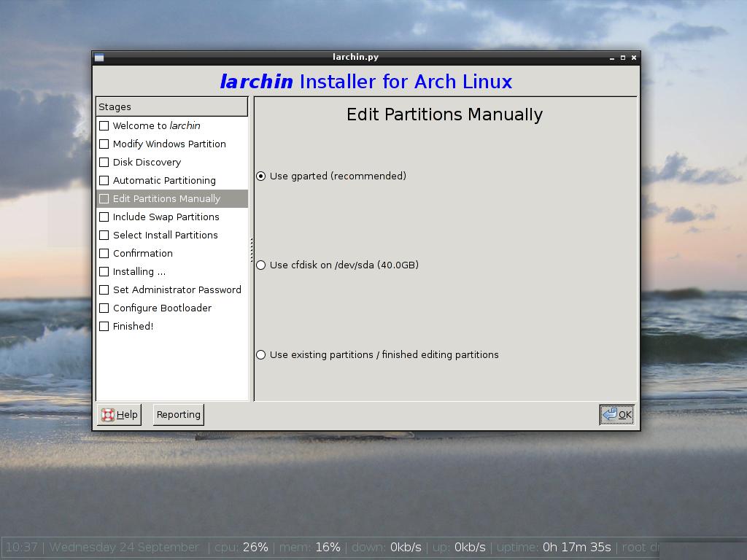Viewport: 747px width, 560px height.
Task: Toggle the 'Include Swap Partitions' stage checkbox
Action: [x=104, y=217]
